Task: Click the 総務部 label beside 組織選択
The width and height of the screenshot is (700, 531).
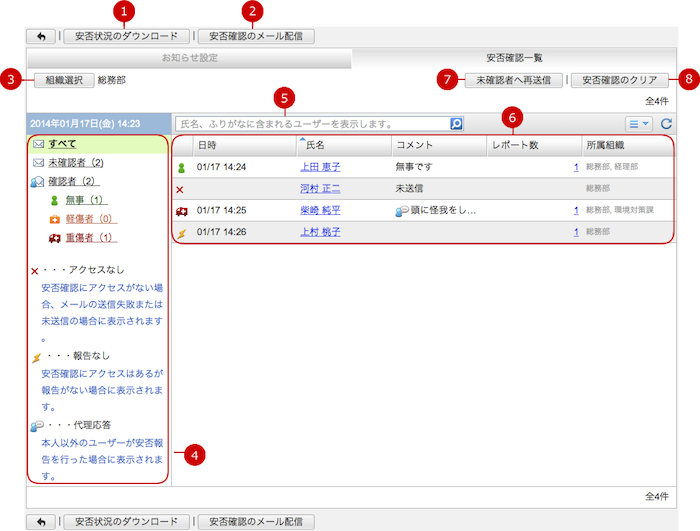Action: pos(112,80)
